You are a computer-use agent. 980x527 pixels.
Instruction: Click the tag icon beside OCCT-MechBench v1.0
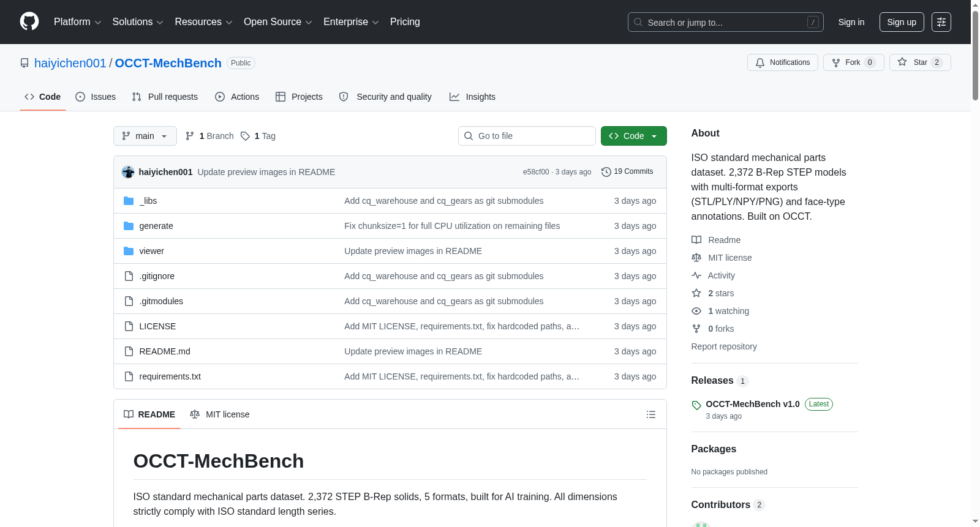click(696, 405)
